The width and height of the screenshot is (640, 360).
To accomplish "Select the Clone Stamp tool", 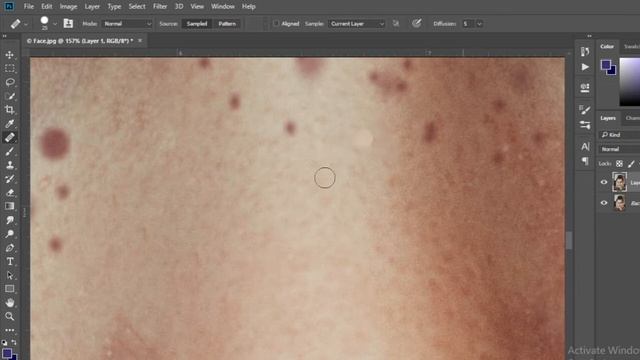I will coord(10,165).
